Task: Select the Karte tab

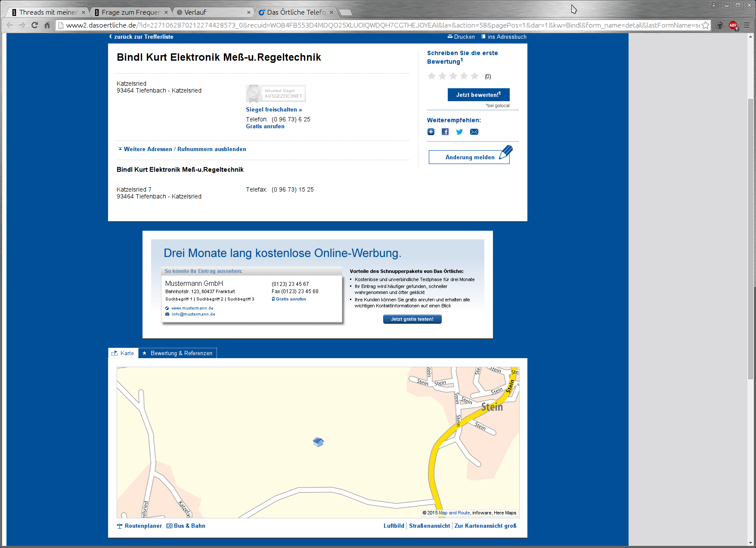Action: point(123,353)
